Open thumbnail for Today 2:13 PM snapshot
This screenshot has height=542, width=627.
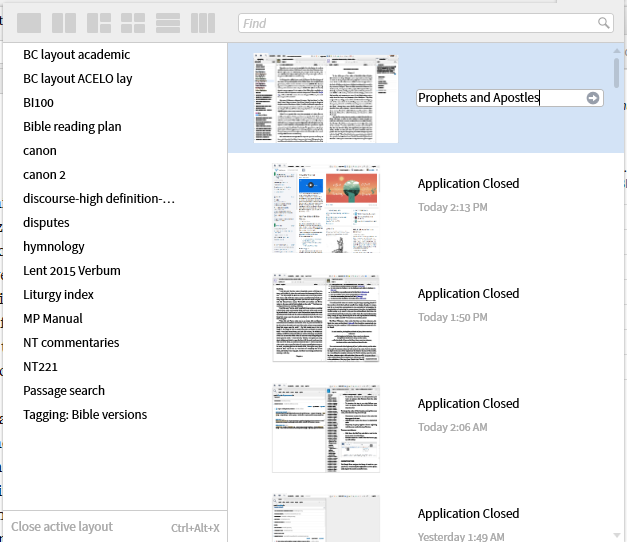pos(326,208)
